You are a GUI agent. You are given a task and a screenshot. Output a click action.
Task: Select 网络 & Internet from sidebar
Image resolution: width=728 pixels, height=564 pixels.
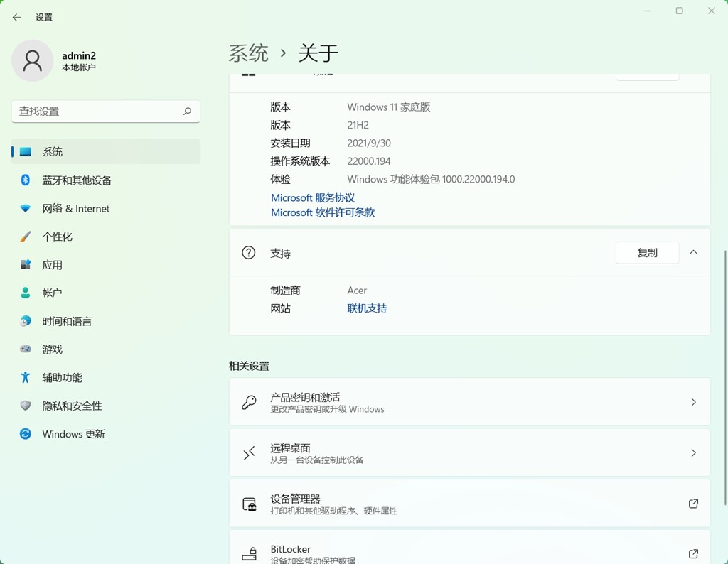click(x=75, y=208)
